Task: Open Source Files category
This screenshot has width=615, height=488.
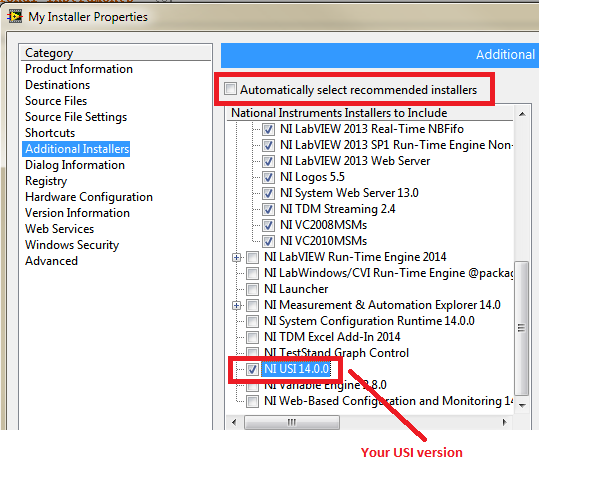Action: (x=56, y=101)
